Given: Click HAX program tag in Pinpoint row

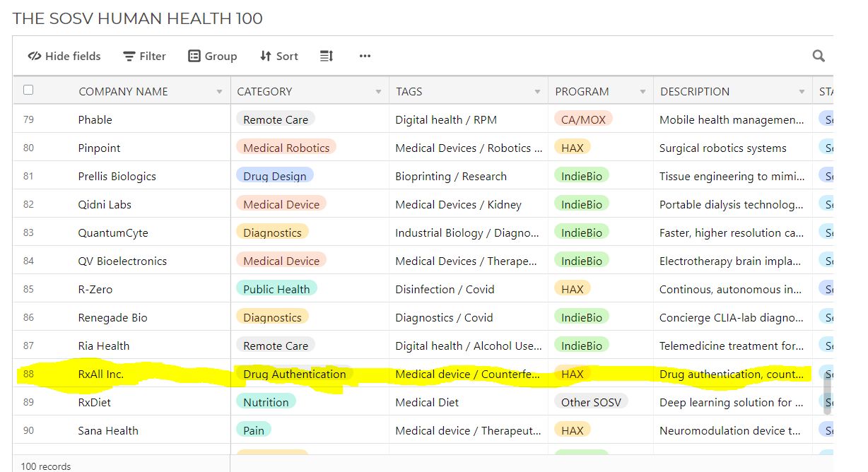Looking at the screenshot, I should pos(572,148).
